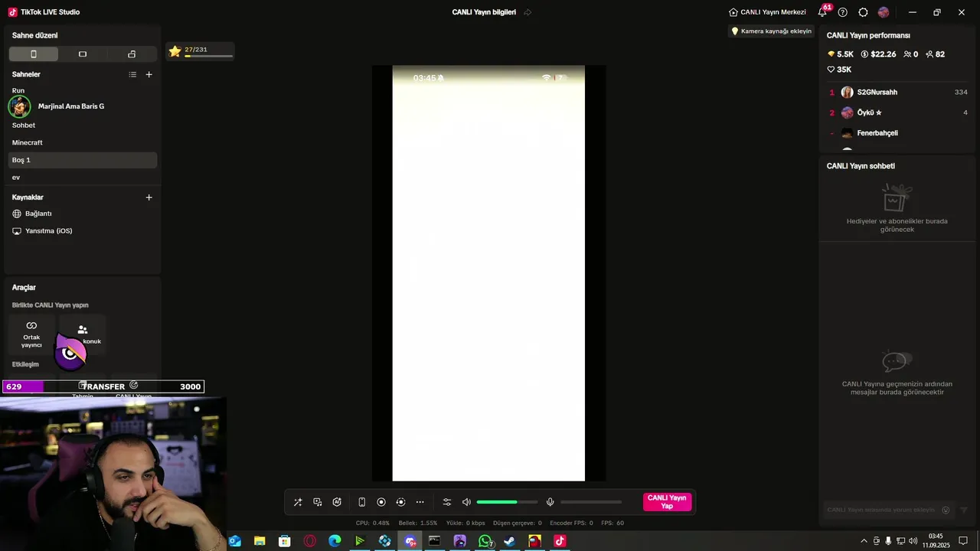Open the Fenerbahçeli ranking row
The height and width of the screenshot is (551, 980).
(899, 133)
